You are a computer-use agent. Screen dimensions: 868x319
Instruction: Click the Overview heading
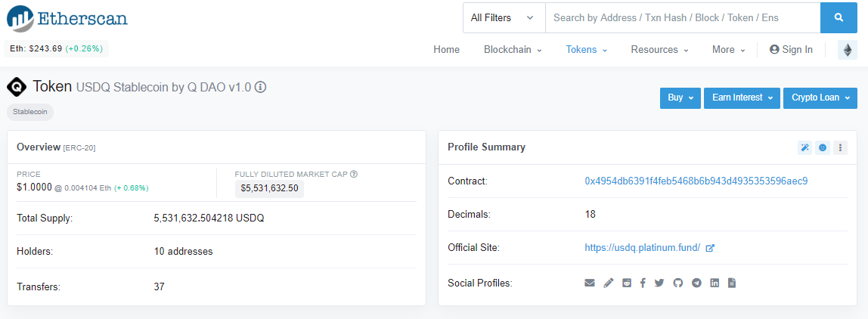39,147
